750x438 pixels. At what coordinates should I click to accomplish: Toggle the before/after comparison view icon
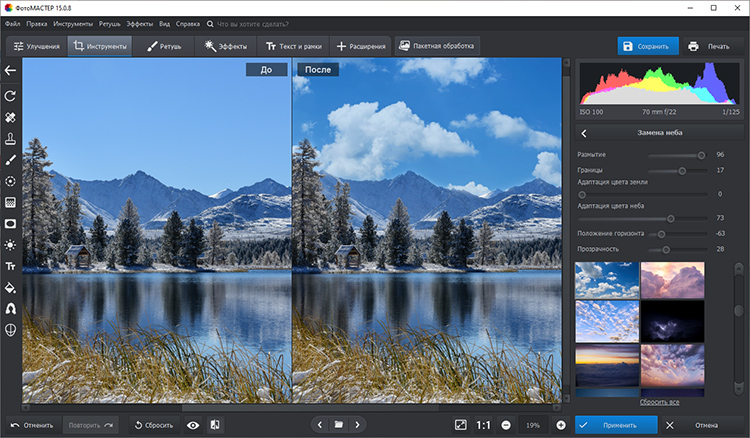coord(216,425)
